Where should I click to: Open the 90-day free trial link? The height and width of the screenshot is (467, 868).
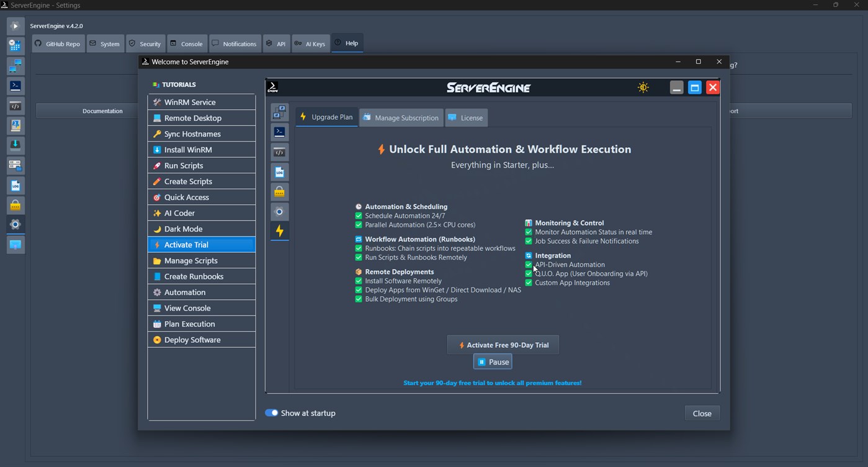tap(492, 383)
